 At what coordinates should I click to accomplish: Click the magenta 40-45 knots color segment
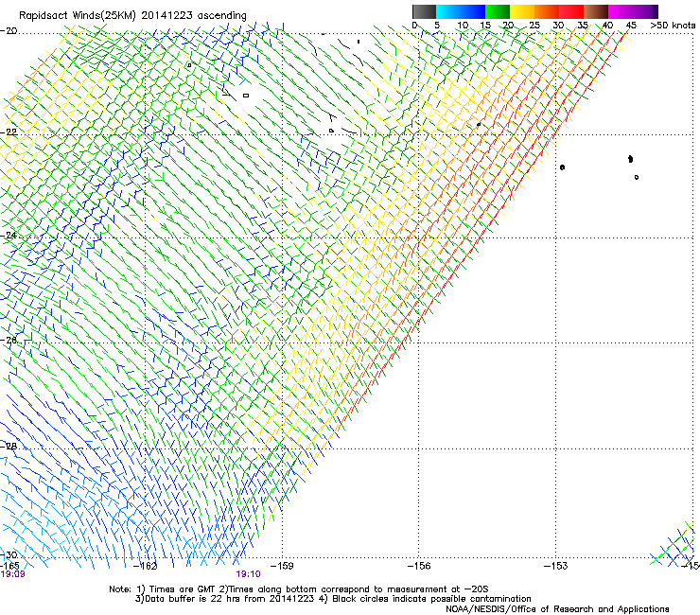[x=621, y=11]
